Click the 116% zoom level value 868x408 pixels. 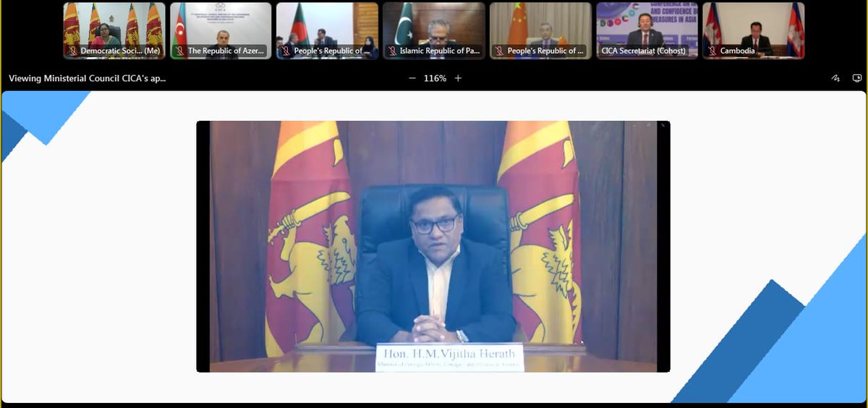pos(435,78)
